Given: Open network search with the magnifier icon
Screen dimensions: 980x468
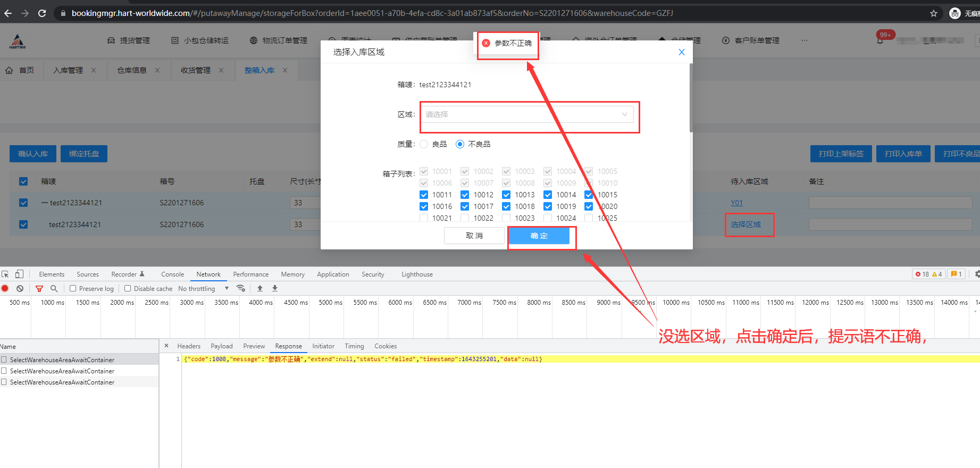Looking at the screenshot, I should [x=54, y=288].
